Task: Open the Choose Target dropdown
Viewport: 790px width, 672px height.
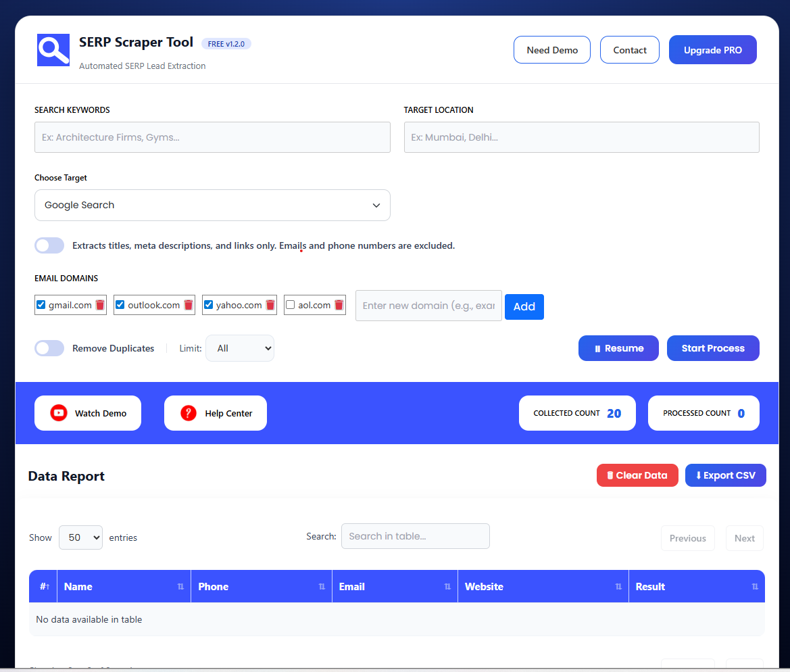Action: pos(212,205)
